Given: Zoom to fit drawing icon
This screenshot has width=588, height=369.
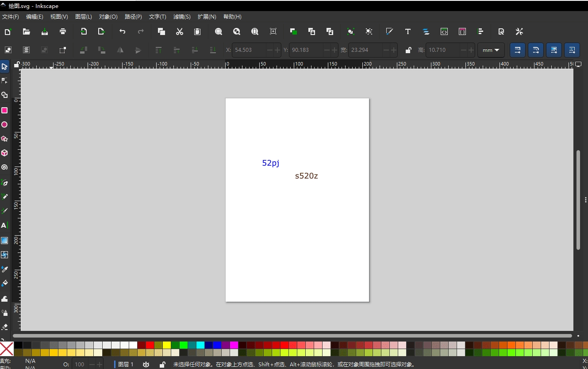Looking at the screenshot, I should [237, 31].
